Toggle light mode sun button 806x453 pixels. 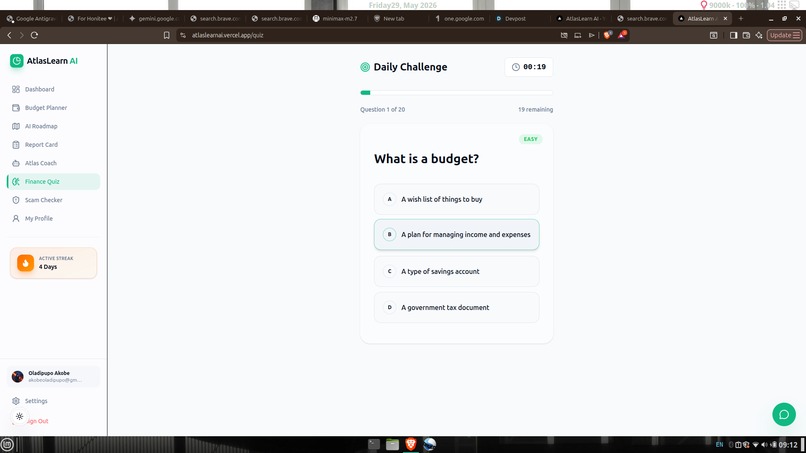click(x=20, y=416)
